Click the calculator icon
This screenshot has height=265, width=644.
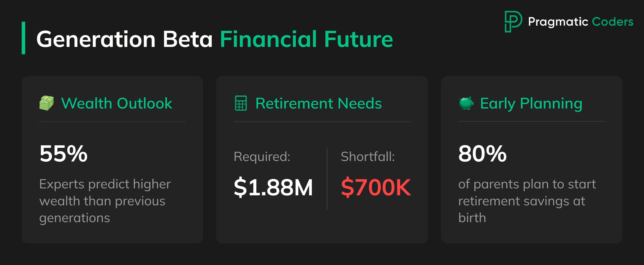coord(241,103)
